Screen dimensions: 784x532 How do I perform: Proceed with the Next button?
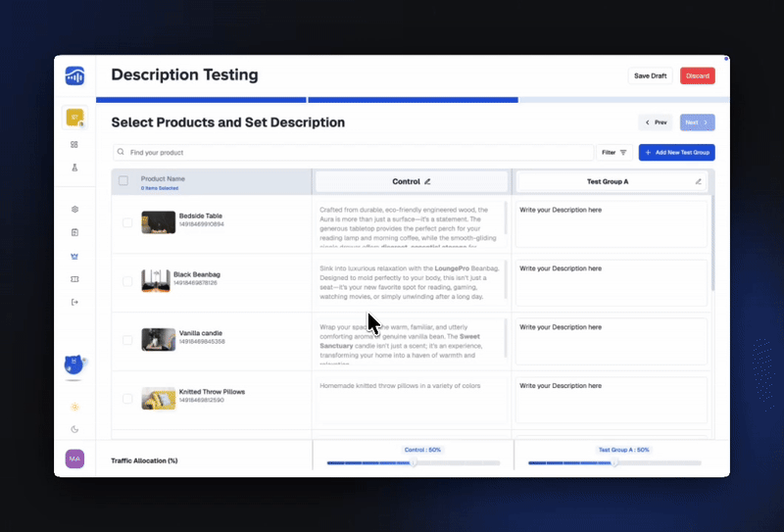click(696, 122)
